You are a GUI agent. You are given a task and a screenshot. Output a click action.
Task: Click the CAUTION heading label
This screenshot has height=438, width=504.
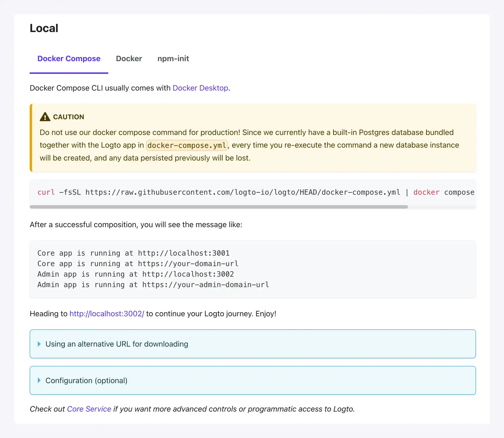tap(68, 117)
